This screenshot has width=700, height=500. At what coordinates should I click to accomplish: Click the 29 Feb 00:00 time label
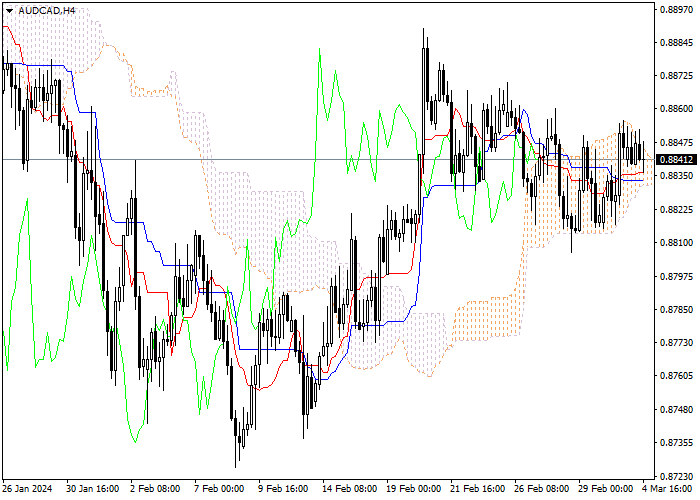[x=606, y=489]
